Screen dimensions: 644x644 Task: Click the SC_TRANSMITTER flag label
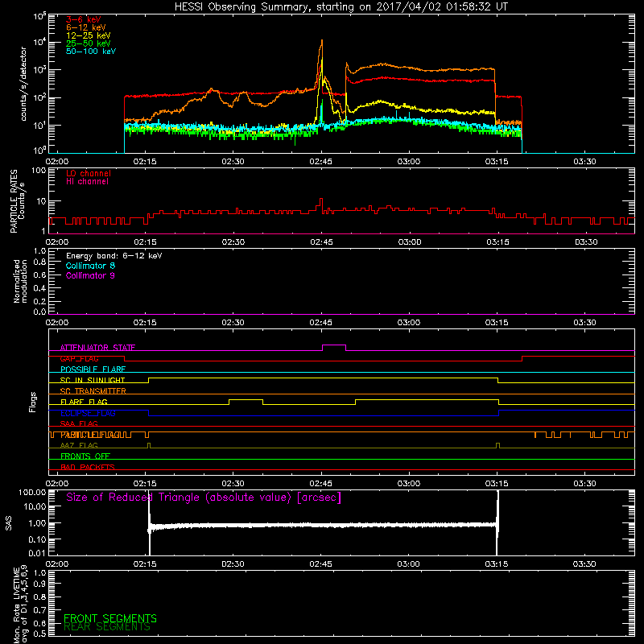[93, 391]
